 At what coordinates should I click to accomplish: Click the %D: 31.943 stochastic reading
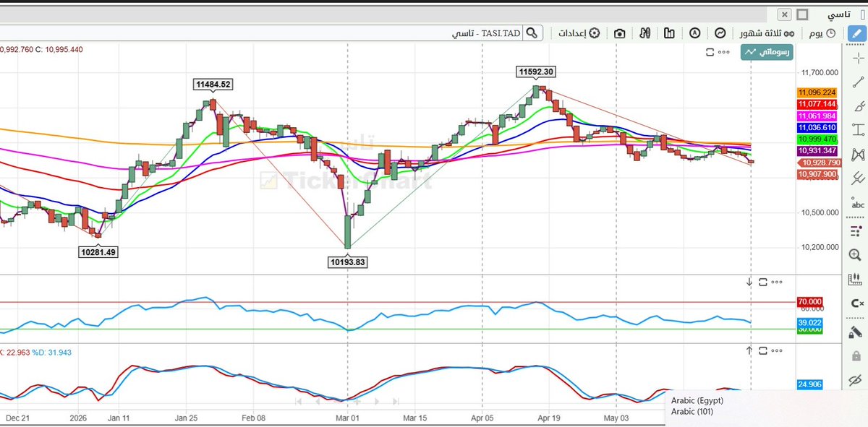(51, 353)
